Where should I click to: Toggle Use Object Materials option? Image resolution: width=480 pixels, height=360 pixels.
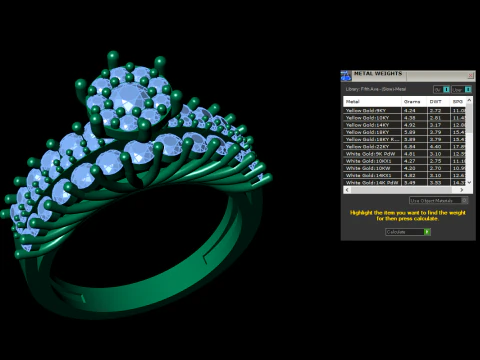pyautogui.click(x=438, y=200)
